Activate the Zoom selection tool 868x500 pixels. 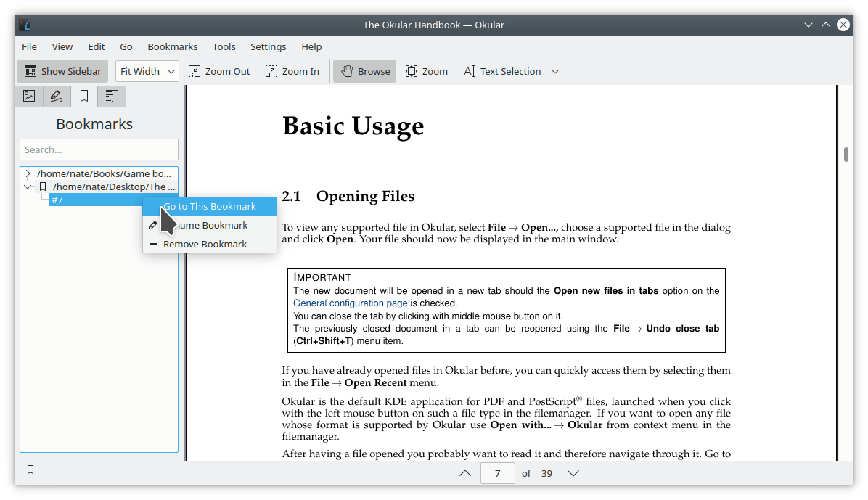pyautogui.click(x=427, y=71)
